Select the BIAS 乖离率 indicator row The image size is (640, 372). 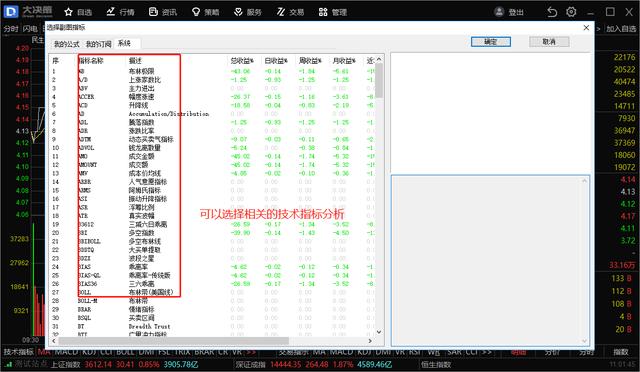(212, 267)
